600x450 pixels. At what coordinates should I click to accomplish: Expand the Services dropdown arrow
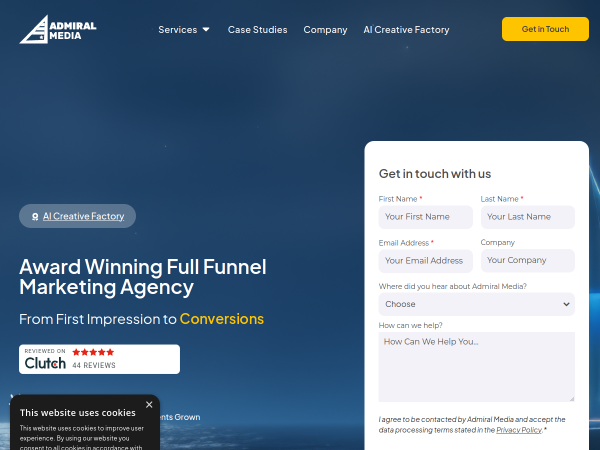[x=206, y=29]
